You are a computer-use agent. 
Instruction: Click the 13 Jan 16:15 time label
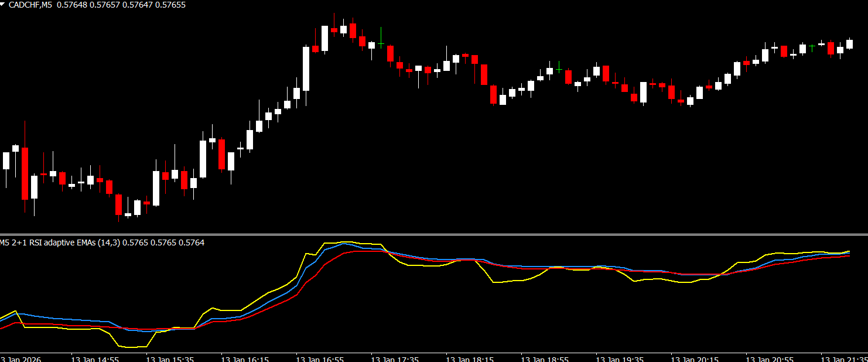[245, 357]
